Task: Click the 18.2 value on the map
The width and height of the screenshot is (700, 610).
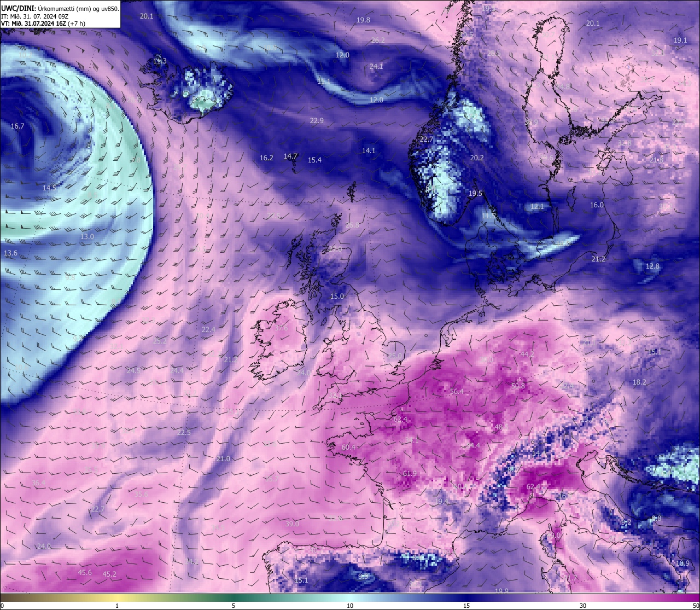Action: [639, 382]
